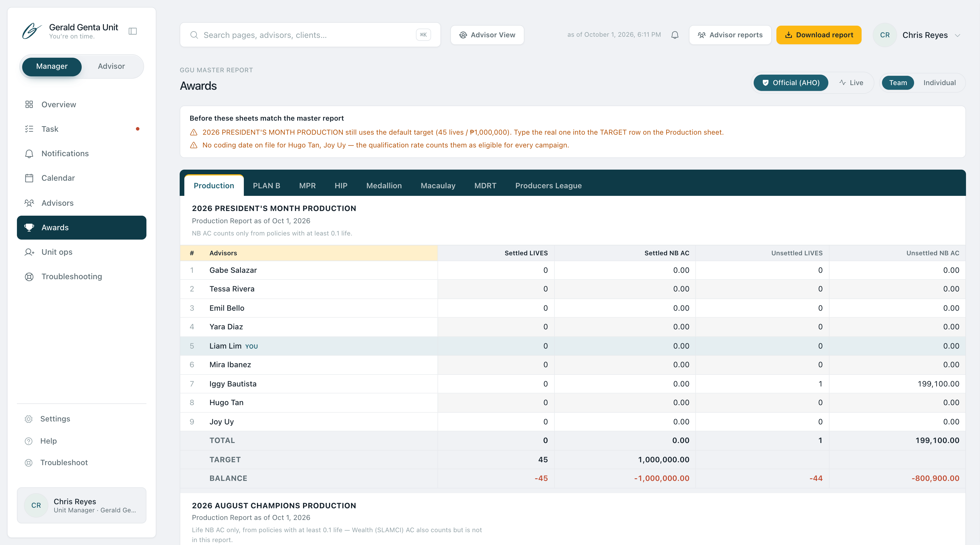Click the Overview grid icon
980x545 pixels.
[29, 105]
